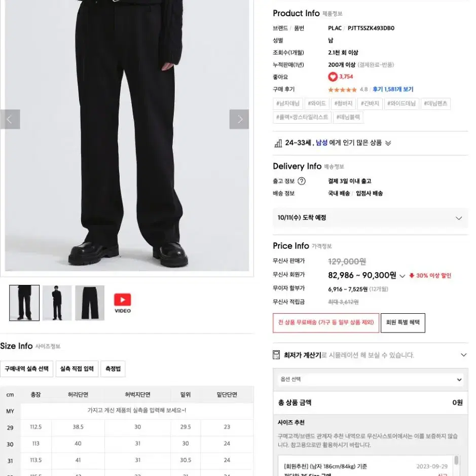
Task: Expand the 10/11(수) arrival estimate panel
Action: [x=370, y=218]
